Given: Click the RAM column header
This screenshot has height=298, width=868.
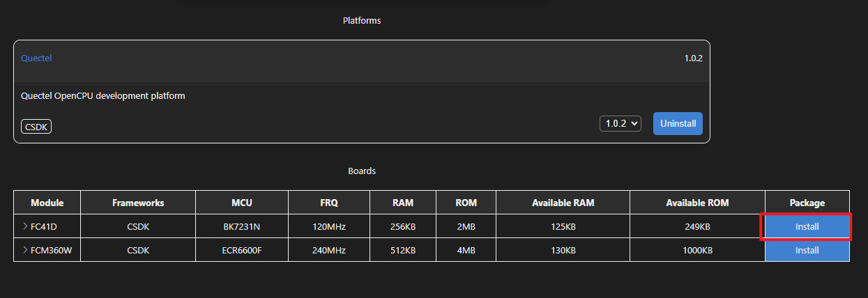Looking at the screenshot, I should 403,203.
